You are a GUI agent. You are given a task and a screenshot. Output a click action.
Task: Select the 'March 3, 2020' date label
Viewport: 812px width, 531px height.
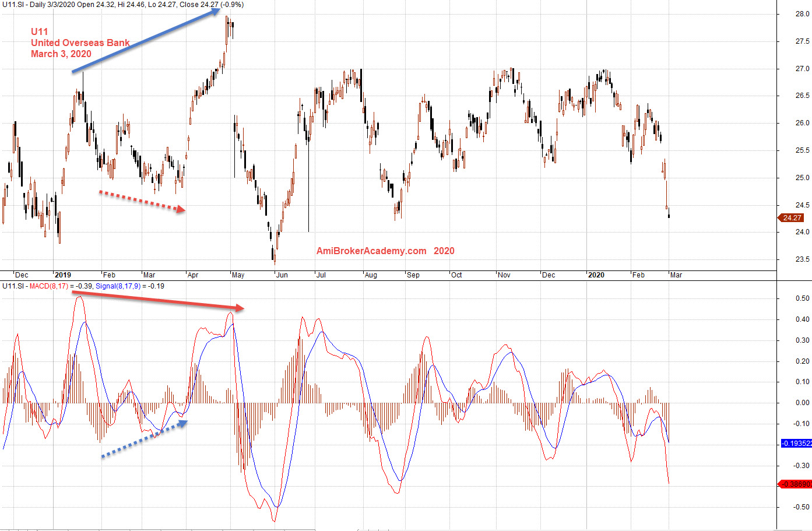(61, 54)
